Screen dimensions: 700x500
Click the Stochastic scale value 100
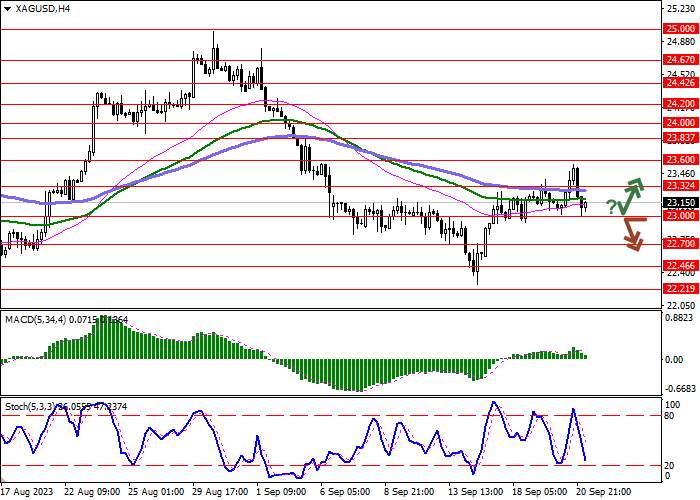coord(673,405)
